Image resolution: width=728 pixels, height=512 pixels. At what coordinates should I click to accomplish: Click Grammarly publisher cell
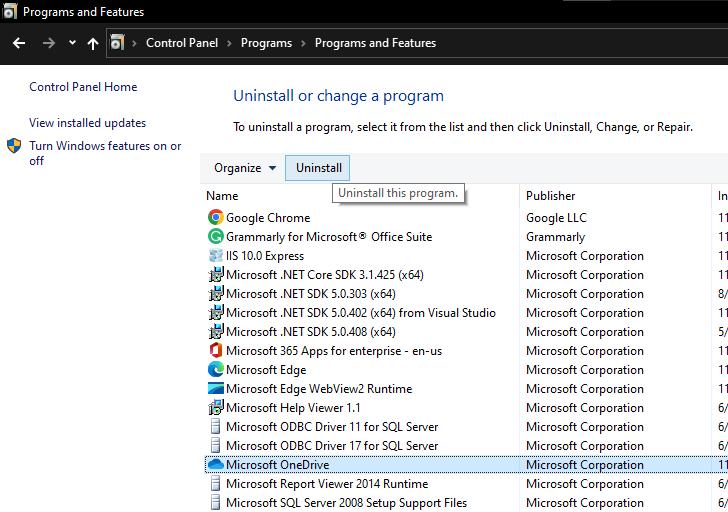(555, 237)
